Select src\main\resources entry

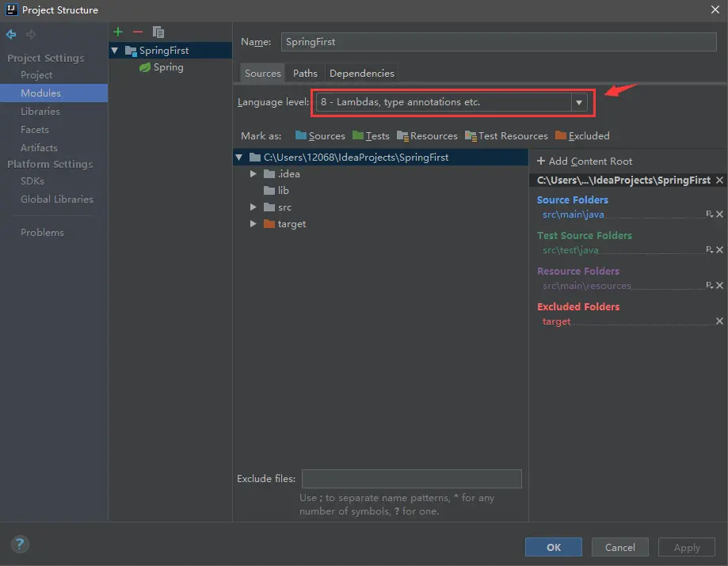click(x=587, y=286)
